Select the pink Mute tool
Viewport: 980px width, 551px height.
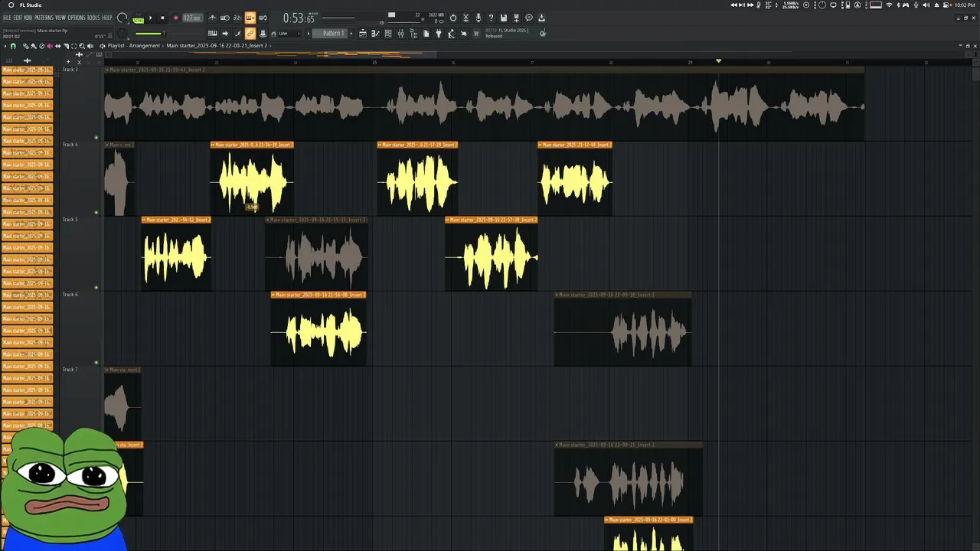pyautogui.click(x=50, y=46)
